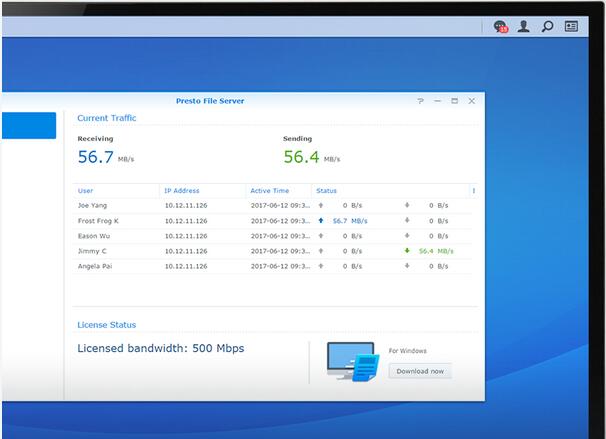Open the table column options menu
The width and height of the screenshot is (606, 439).
pyautogui.click(x=474, y=191)
